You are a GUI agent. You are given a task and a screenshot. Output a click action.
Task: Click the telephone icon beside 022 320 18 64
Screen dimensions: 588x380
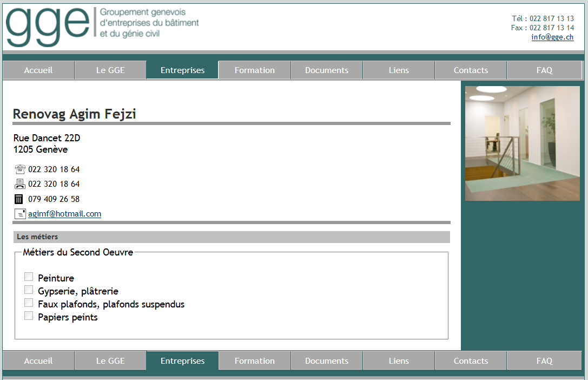click(x=20, y=169)
